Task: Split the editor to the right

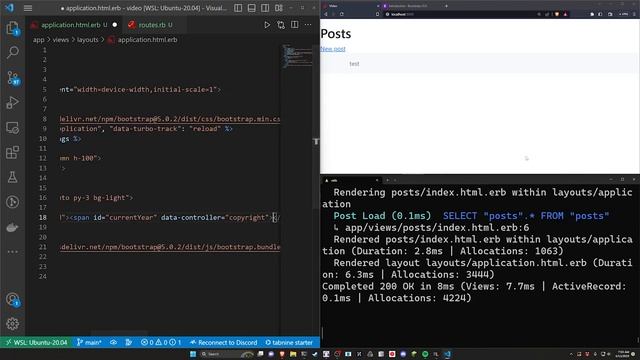Action: tap(294, 25)
